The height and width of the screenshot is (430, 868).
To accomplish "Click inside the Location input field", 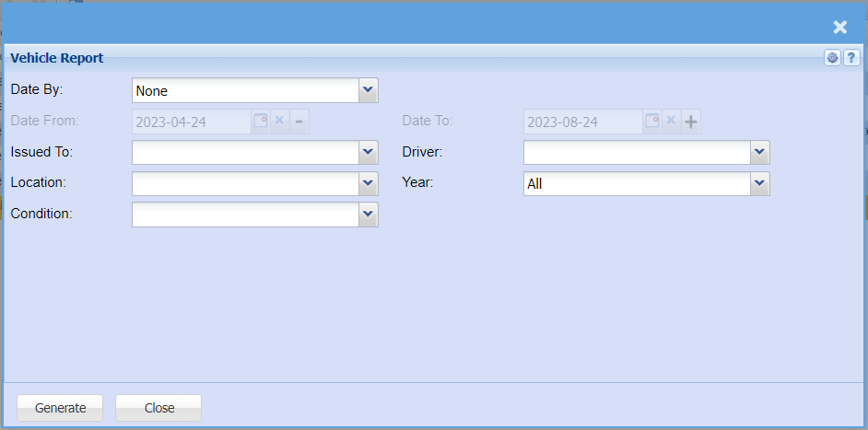I will click(245, 183).
